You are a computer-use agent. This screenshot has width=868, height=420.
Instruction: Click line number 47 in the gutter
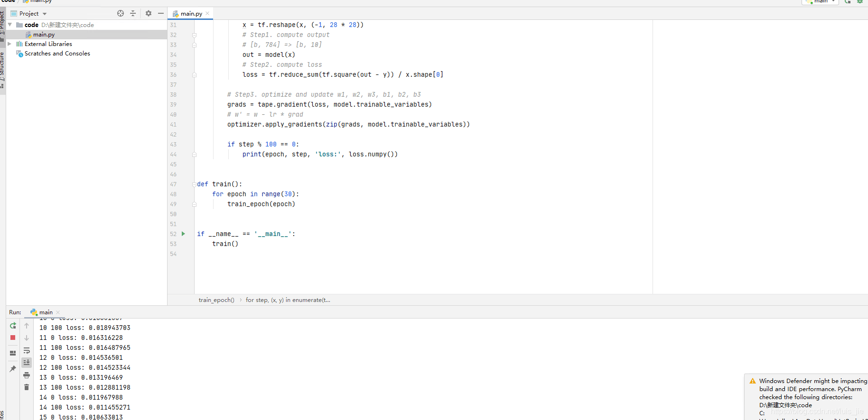[173, 184]
